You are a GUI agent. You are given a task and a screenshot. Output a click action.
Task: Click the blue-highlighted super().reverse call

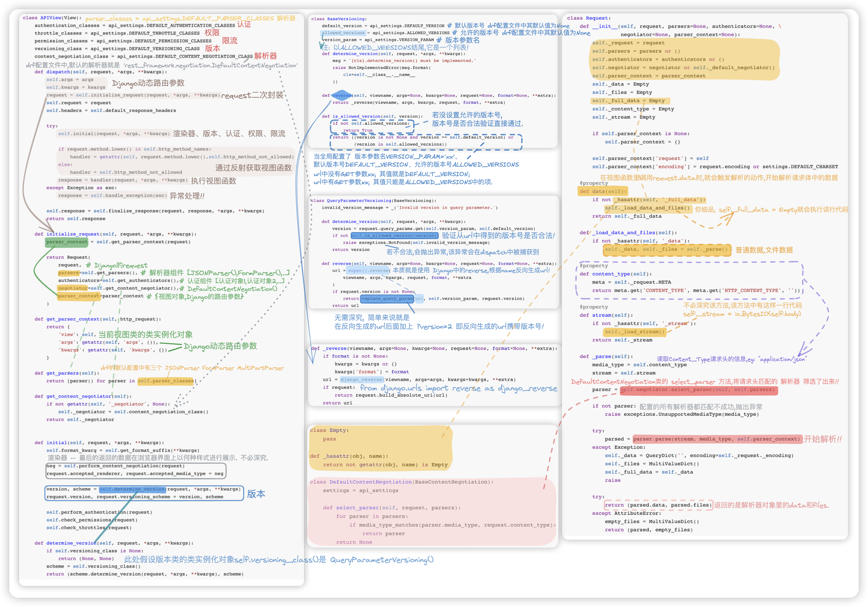368,270
